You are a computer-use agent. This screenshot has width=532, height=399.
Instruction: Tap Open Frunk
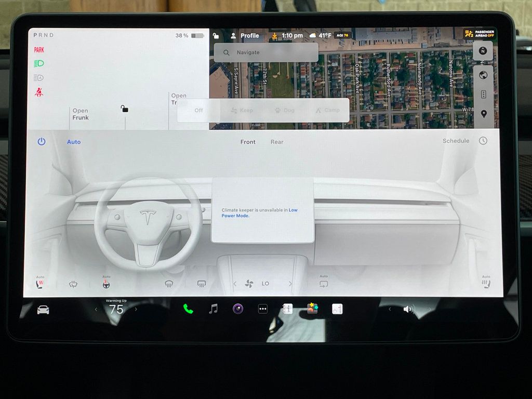[81, 114]
